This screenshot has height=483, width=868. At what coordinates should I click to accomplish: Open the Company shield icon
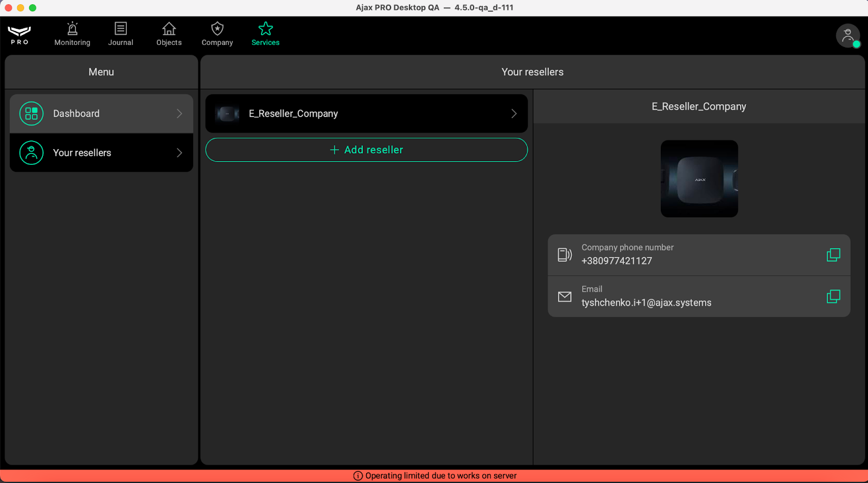coord(217,29)
